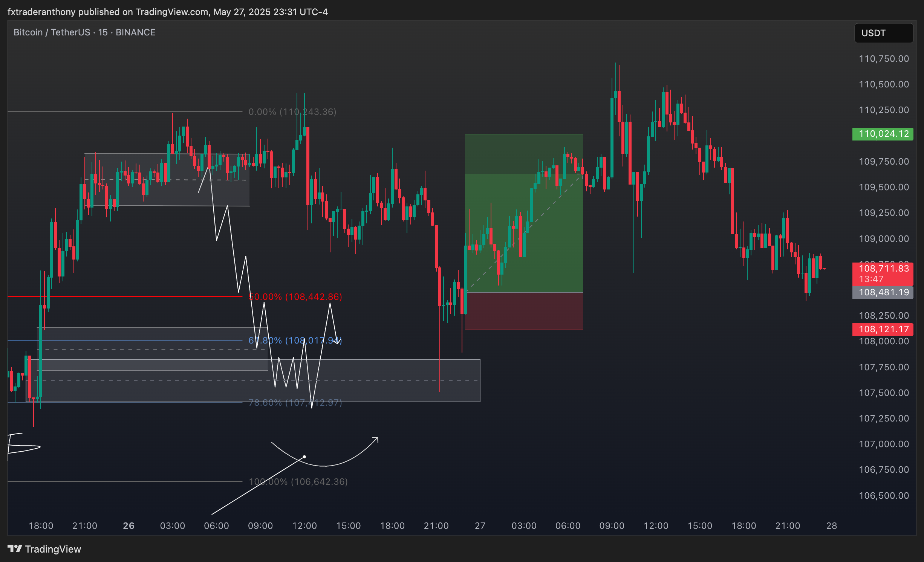Click the 106,500.00 price axis value
Screen dimensions: 924x562
[x=884, y=496]
